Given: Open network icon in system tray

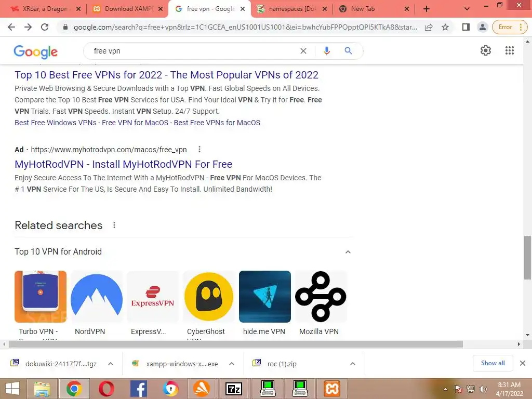Looking at the screenshot, I should 471,389.
